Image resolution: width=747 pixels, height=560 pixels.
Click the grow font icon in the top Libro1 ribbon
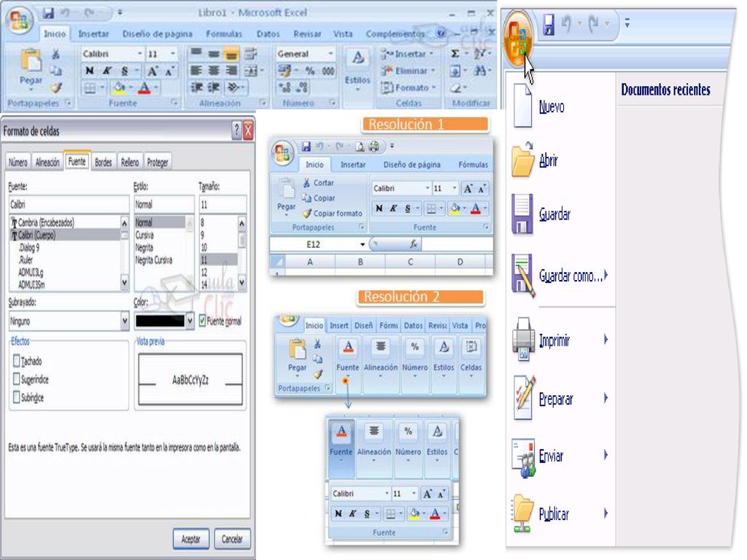(152, 71)
